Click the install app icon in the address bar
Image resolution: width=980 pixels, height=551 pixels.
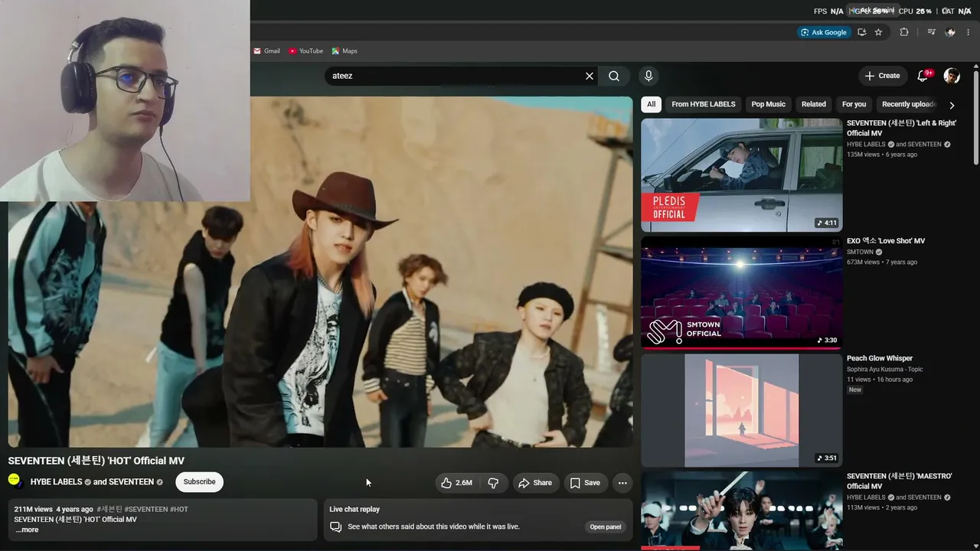[x=861, y=32]
